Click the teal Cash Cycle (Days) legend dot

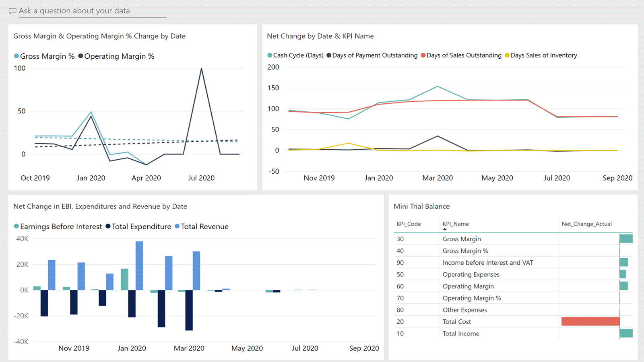(269, 55)
